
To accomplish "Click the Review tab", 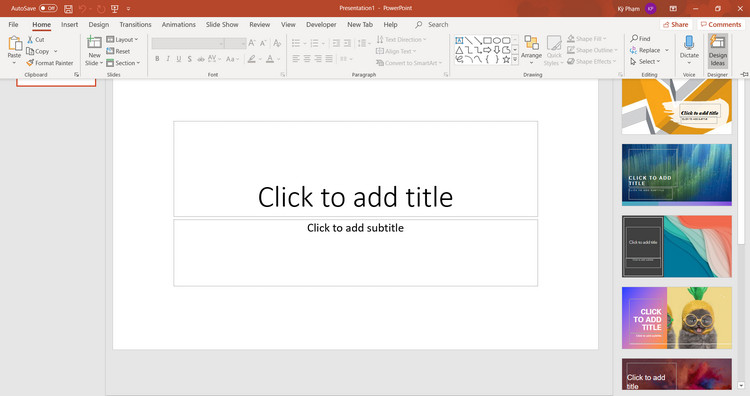I will click(260, 24).
